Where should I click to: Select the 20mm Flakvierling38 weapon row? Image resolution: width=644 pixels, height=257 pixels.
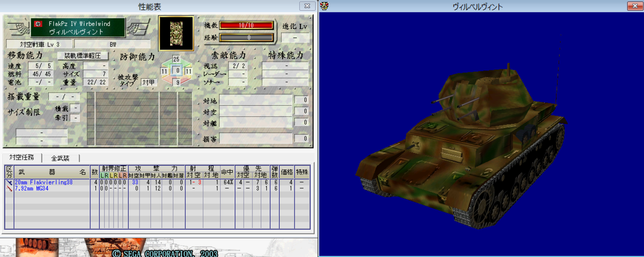pos(158,182)
